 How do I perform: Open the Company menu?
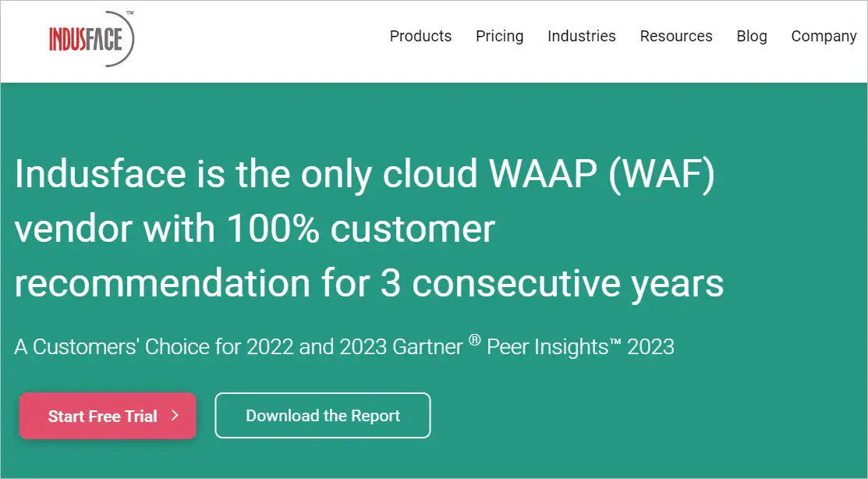point(823,36)
